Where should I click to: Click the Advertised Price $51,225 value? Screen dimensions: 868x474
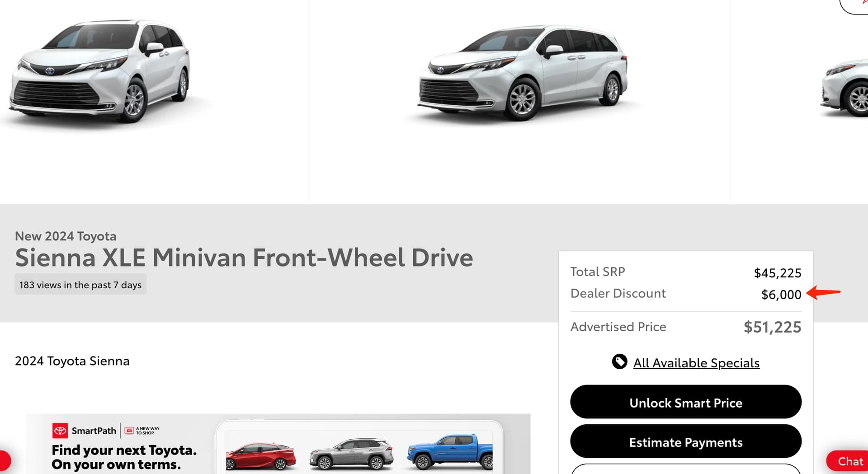(x=772, y=327)
